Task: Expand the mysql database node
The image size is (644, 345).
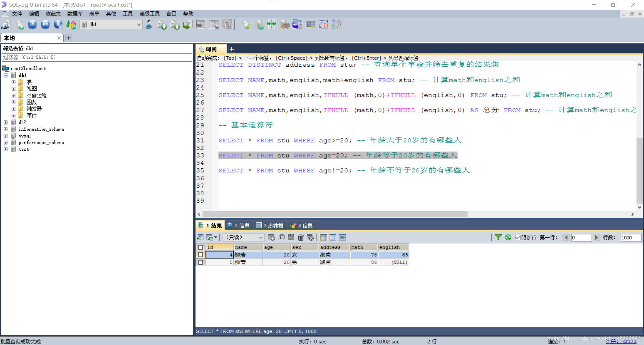Action: point(6,136)
